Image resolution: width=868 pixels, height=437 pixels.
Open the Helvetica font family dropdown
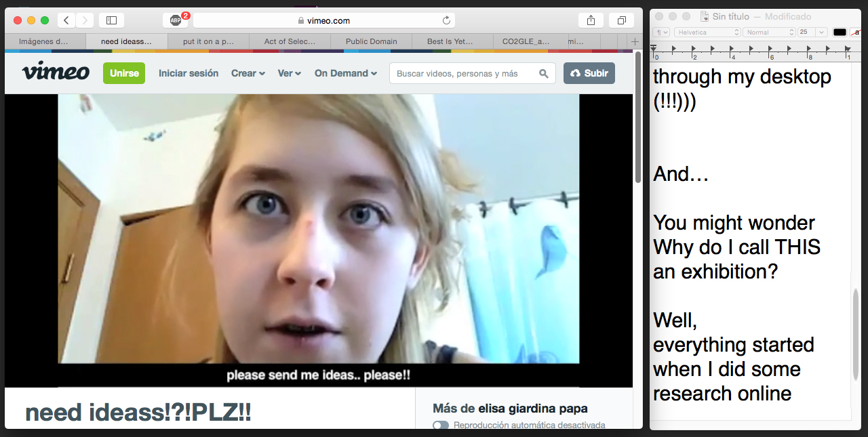(x=708, y=32)
